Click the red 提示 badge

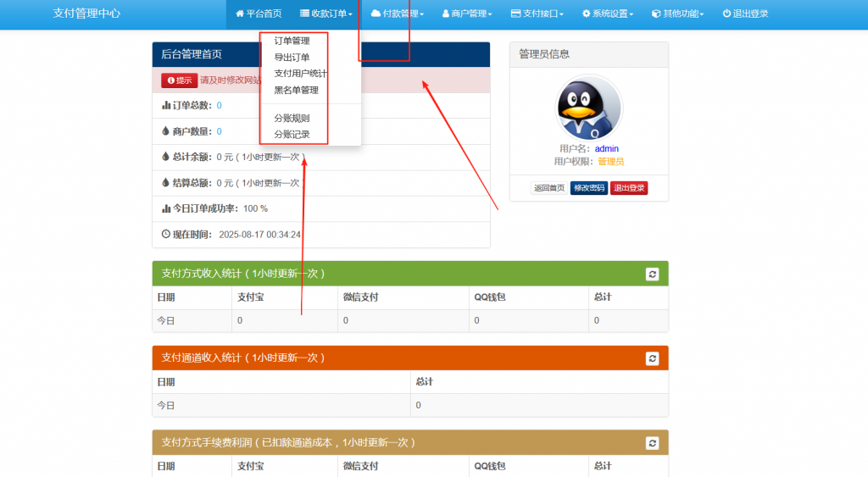179,80
